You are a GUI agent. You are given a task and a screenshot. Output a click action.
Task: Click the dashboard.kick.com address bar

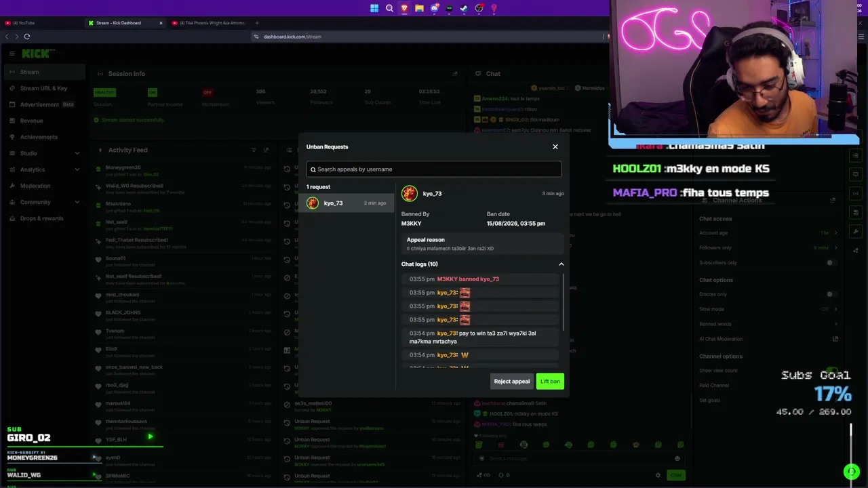click(427, 37)
